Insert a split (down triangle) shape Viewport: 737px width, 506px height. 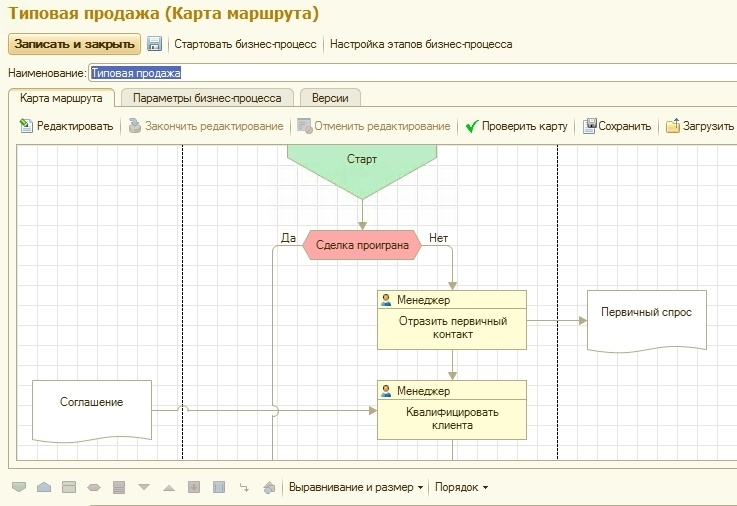tap(144, 487)
